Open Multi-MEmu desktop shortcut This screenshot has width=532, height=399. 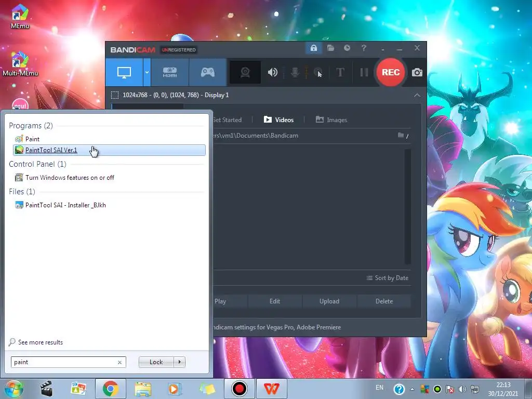[x=20, y=64]
